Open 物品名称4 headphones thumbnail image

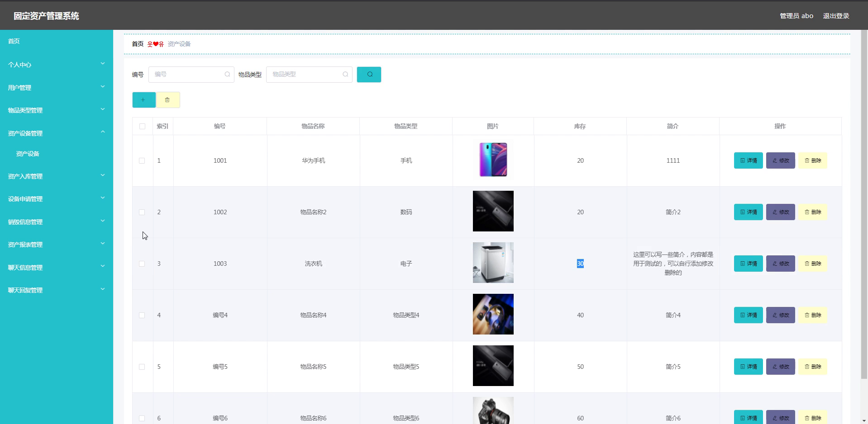click(x=493, y=314)
